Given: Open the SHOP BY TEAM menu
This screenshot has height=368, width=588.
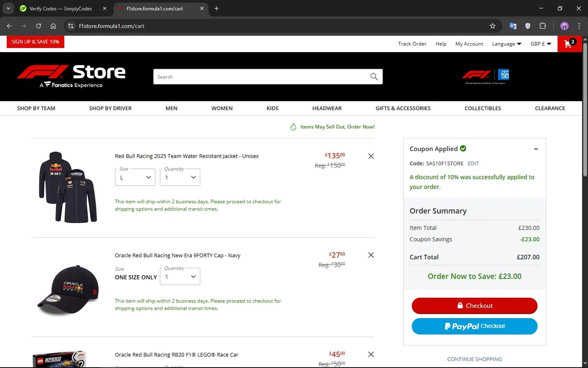Looking at the screenshot, I should (x=36, y=108).
